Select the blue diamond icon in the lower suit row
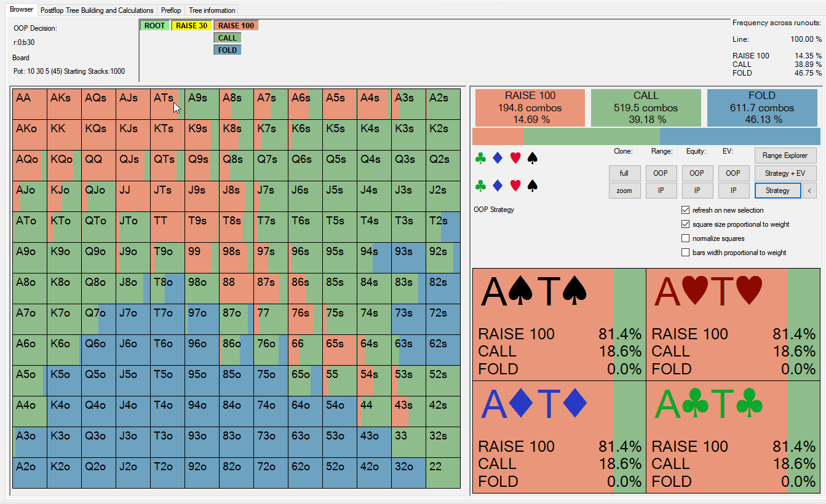Screen dimensions: 826x504 pos(498,185)
